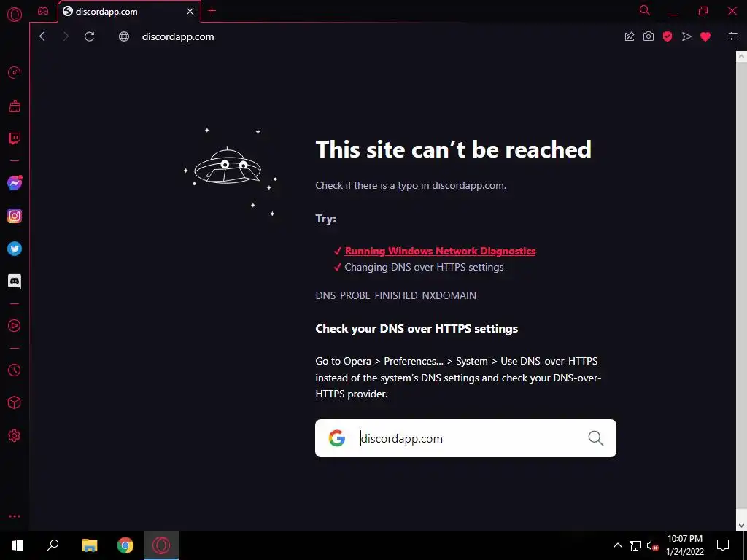This screenshot has width=747, height=560.
Task: Open Twitter sidebar panel
Action: (15, 249)
